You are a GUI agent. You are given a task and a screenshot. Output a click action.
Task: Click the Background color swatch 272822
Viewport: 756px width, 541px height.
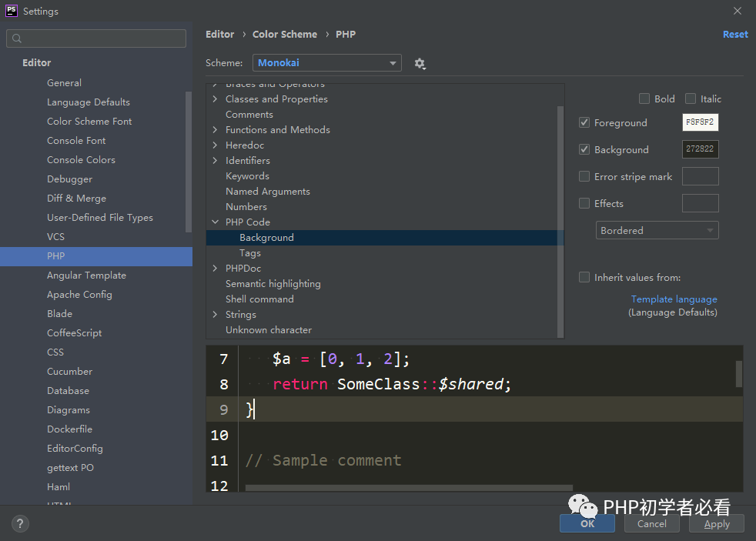pos(700,149)
